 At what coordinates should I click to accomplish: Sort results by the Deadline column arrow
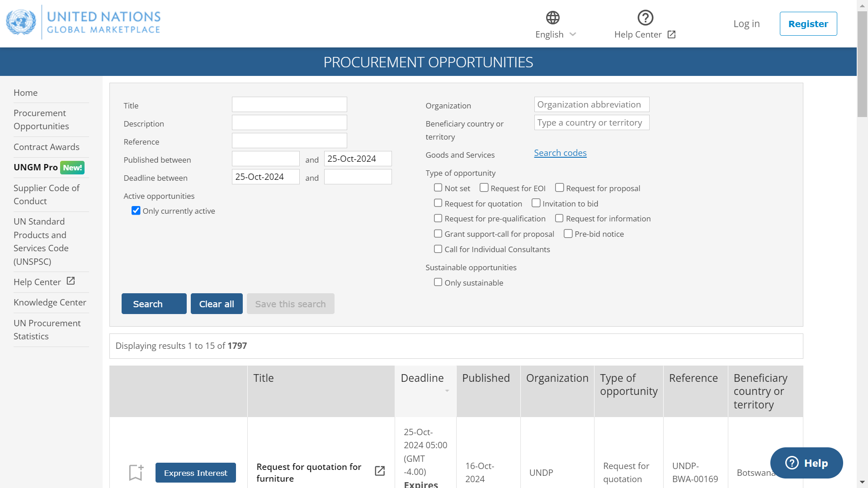click(x=447, y=391)
